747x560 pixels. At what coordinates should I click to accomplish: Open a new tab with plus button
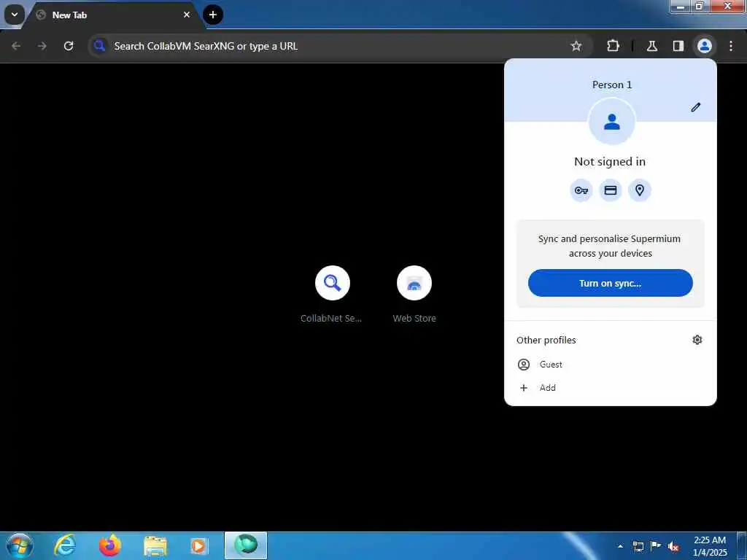click(x=213, y=15)
